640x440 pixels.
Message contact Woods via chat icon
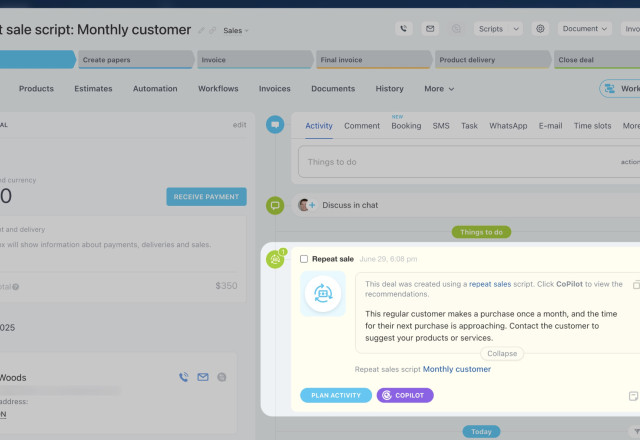pyautogui.click(x=222, y=377)
